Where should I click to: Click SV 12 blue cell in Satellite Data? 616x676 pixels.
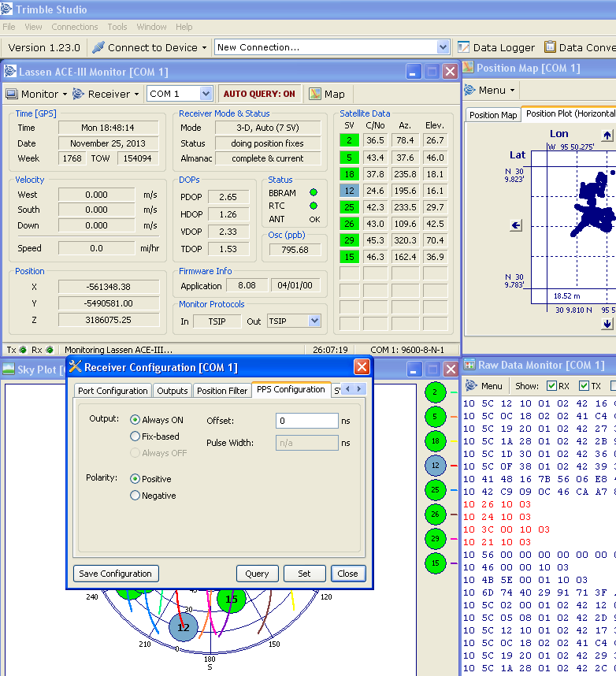[x=349, y=191]
